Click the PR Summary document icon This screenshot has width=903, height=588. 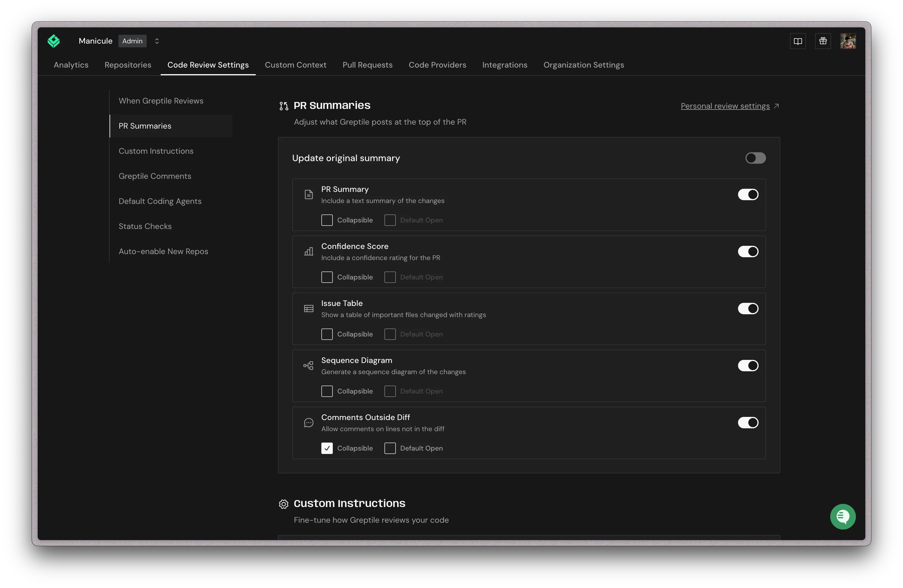[x=309, y=194]
